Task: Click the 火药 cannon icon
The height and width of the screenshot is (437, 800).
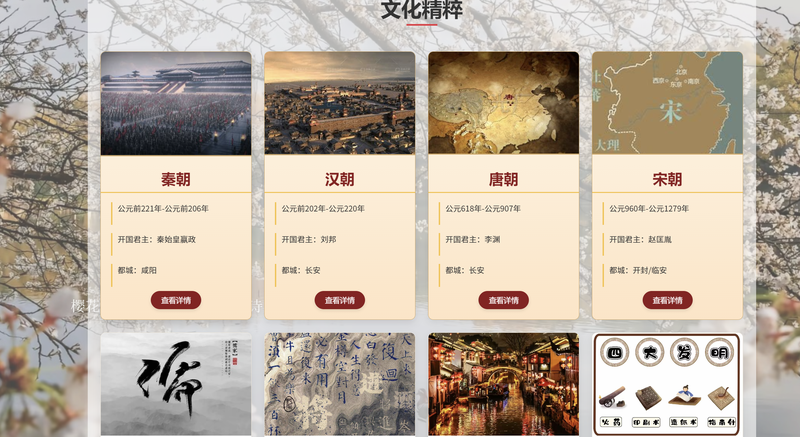Action: 612,397
